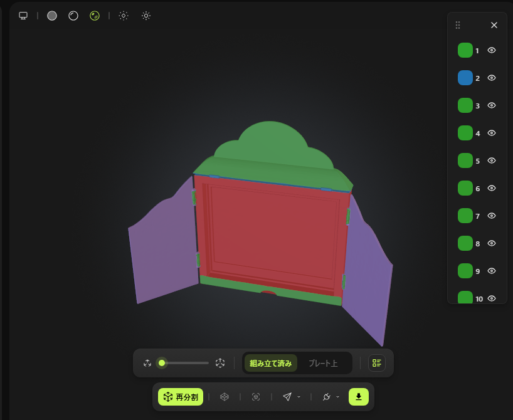The width and height of the screenshot is (513, 420).
Task: Switch to the 組み立て済み tab
Action: (270, 363)
